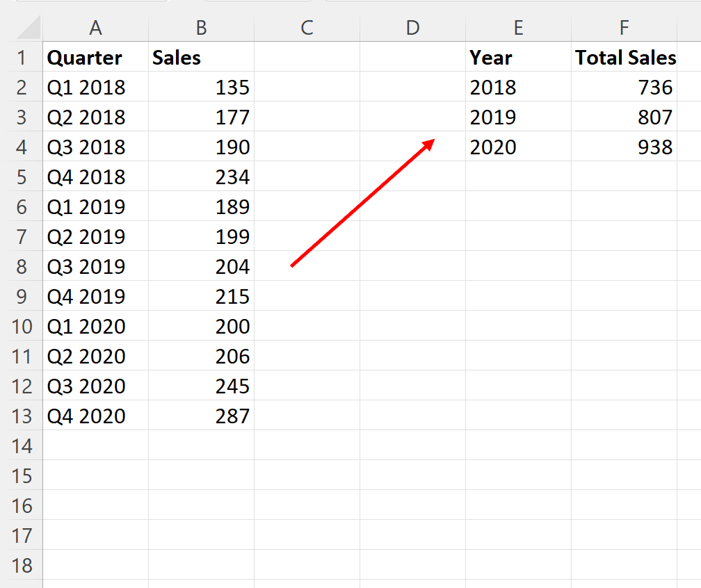The height and width of the screenshot is (588, 701).
Task: Select column header A
Action: pos(95,28)
